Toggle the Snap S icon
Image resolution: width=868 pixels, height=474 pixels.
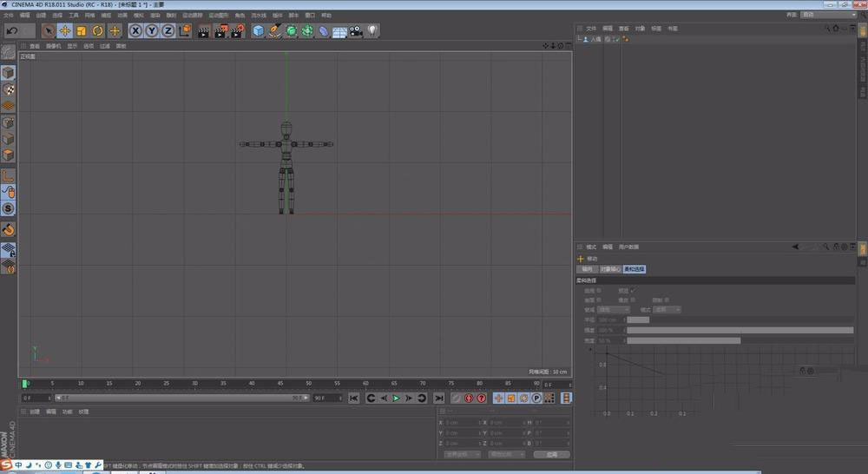(x=9, y=208)
